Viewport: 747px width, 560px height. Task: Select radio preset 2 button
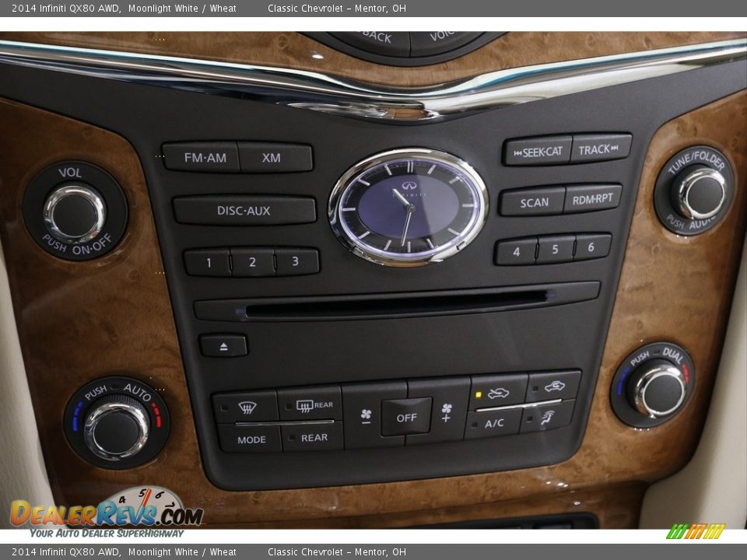(x=252, y=261)
